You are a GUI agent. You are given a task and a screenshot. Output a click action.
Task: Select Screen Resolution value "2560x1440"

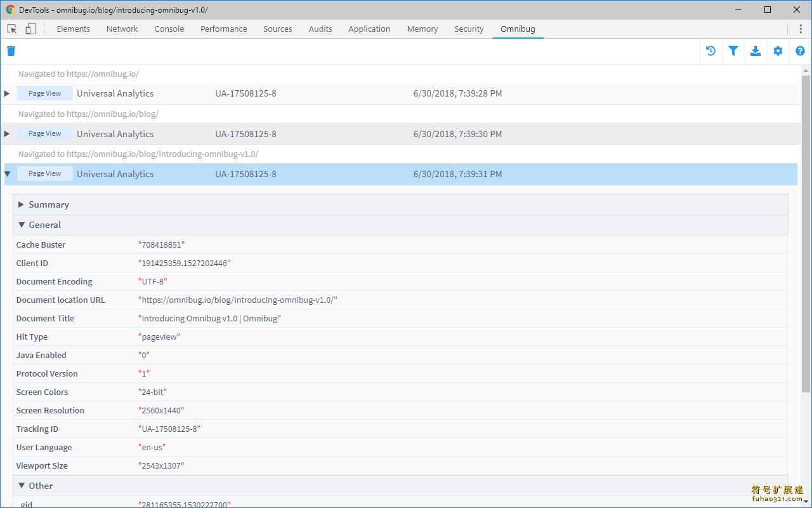tap(162, 410)
